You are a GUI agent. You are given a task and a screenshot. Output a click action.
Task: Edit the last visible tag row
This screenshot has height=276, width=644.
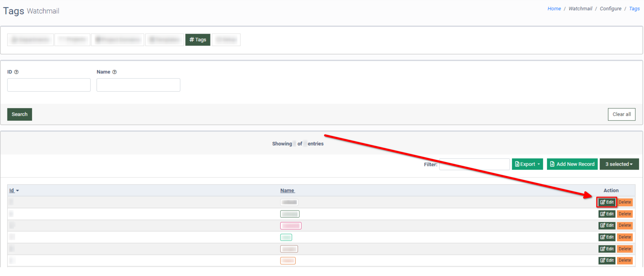[x=607, y=261]
